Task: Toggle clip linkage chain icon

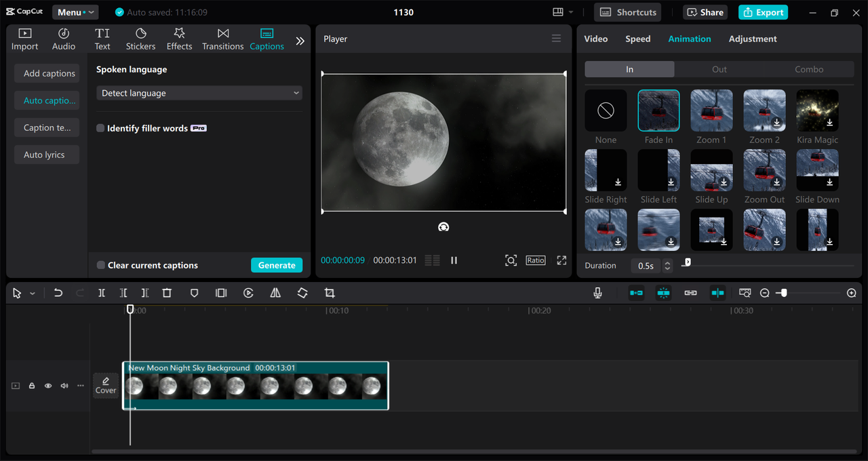Action: [690, 293]
